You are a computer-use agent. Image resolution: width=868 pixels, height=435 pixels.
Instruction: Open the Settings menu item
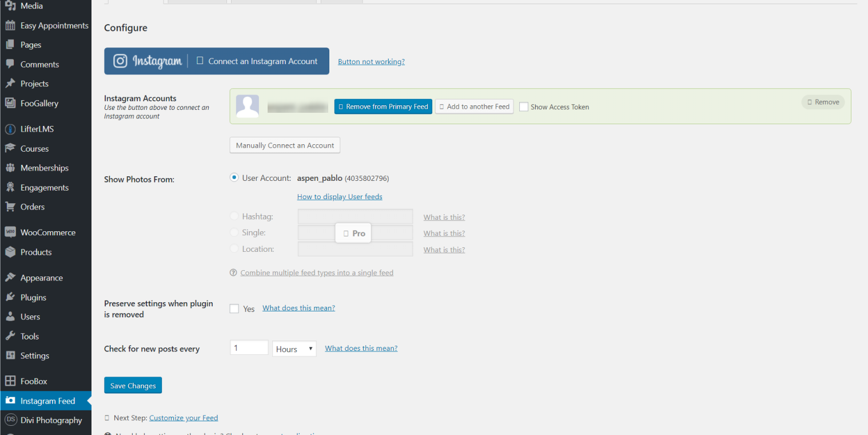pos(46,355)
